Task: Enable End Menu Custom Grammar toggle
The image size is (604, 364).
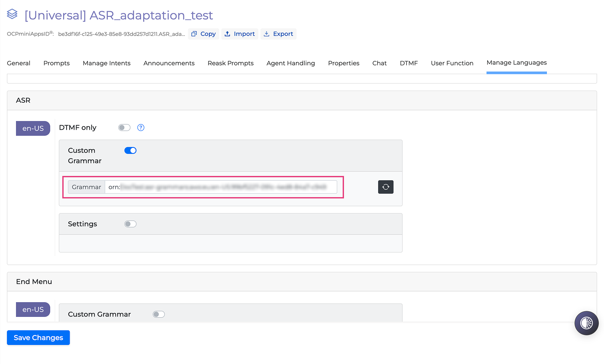Action: point(159,314)
